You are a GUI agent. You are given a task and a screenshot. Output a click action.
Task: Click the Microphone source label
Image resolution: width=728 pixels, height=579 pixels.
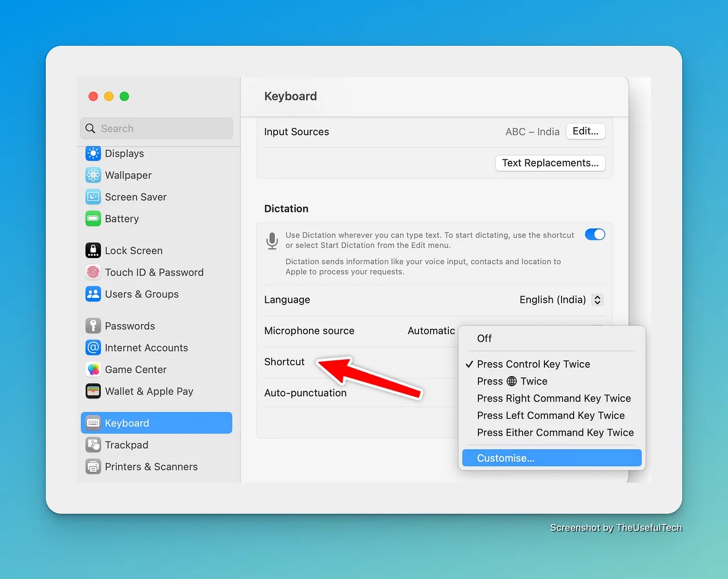pyautogui.click(x=309, y=331)
